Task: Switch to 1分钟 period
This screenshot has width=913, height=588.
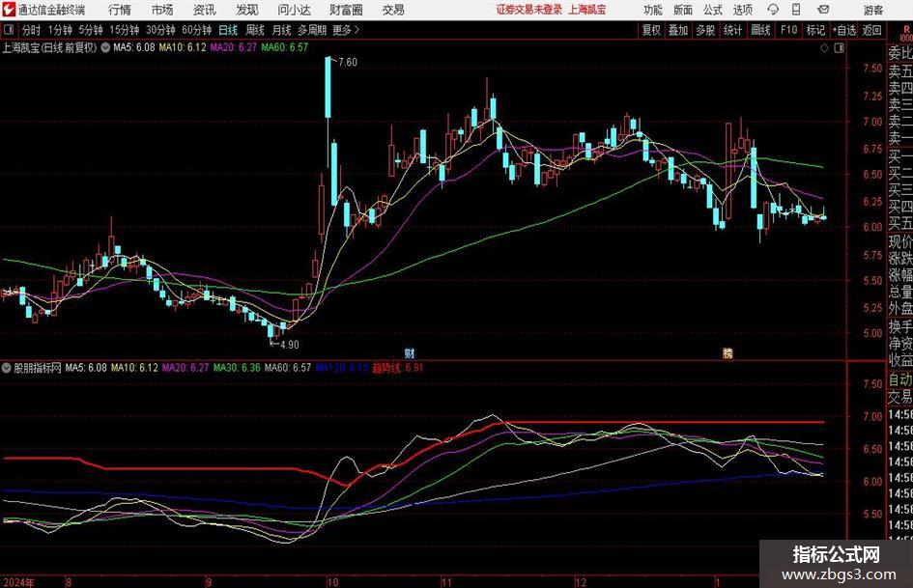Action: coord(60,30)
